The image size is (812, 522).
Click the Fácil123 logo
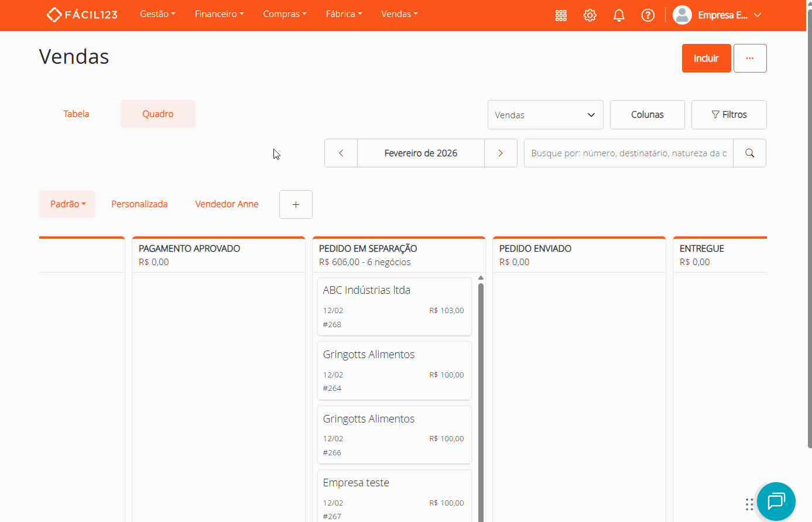coord(82,15)
